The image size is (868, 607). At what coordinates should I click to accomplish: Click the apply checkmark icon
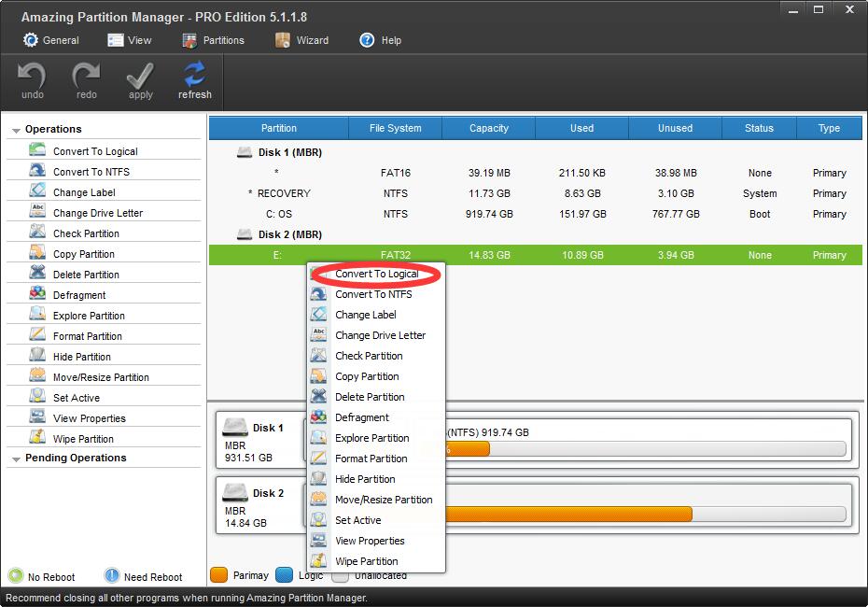140,75
